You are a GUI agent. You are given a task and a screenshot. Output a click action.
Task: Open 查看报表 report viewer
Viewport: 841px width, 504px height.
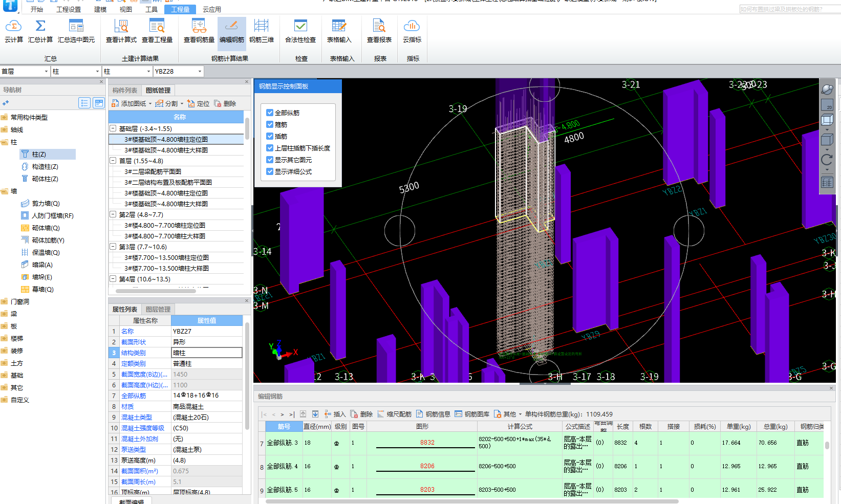[379, 31]
